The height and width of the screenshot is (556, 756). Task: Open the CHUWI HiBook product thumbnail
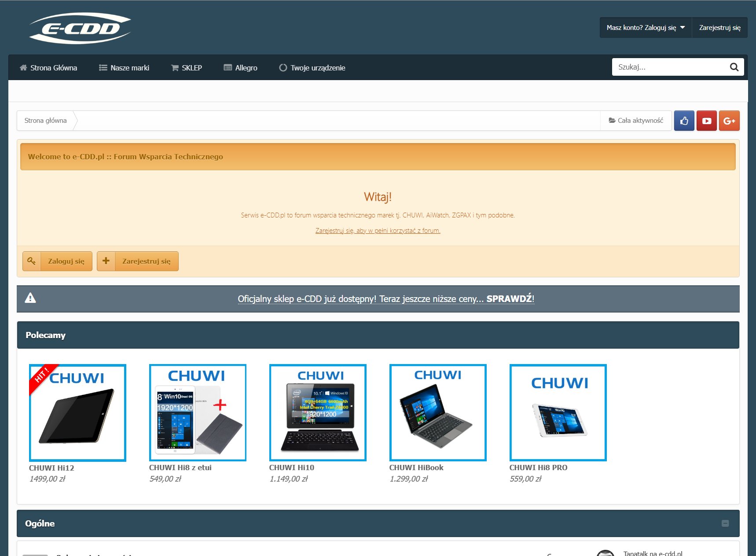click(x=438, y=412)
